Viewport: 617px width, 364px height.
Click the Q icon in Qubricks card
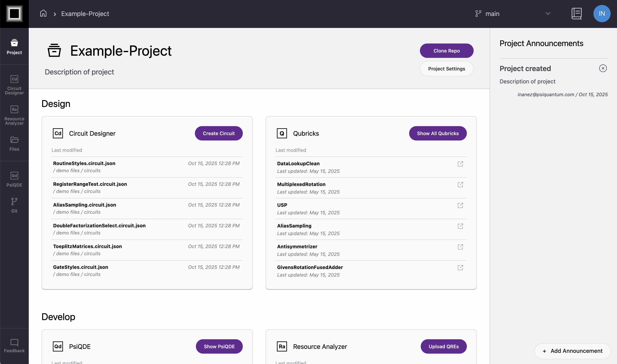tap(282, 133)
